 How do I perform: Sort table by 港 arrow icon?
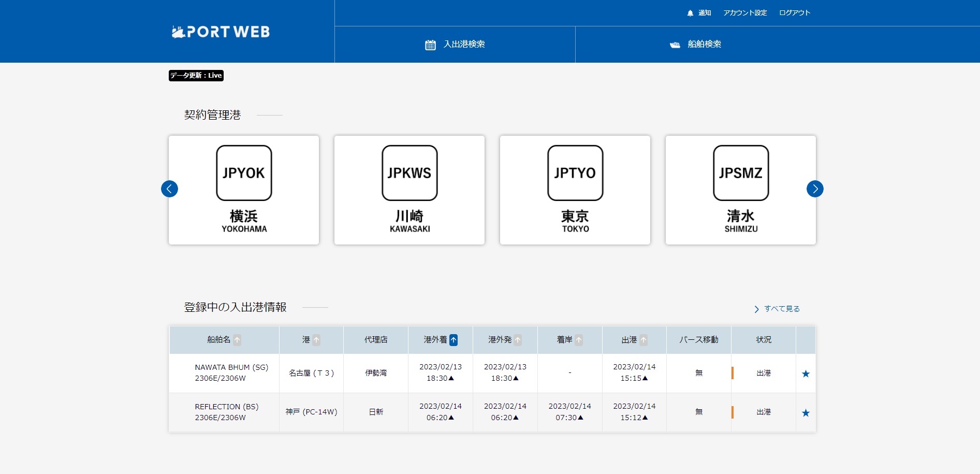316,340
